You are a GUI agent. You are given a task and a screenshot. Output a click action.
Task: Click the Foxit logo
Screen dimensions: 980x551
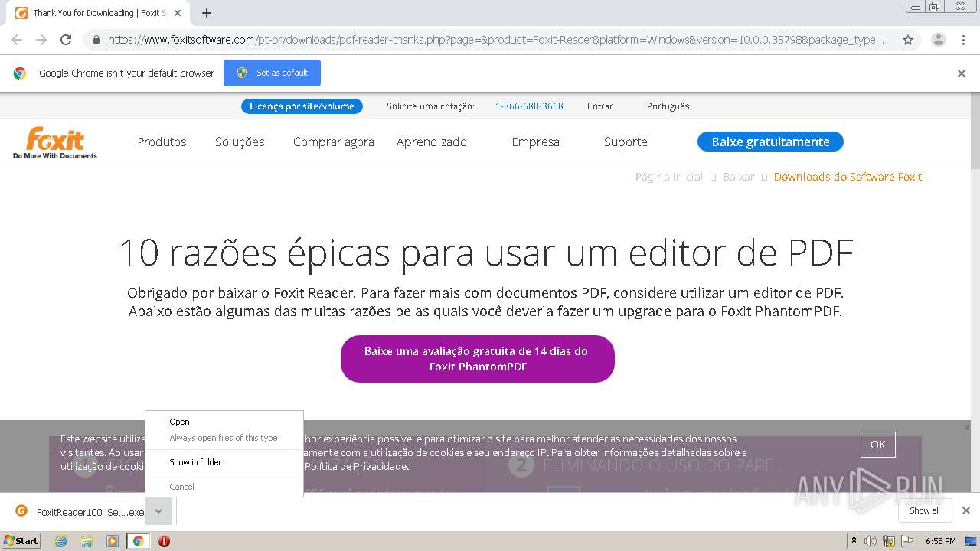pyautogui.click(x=55, y=142)
